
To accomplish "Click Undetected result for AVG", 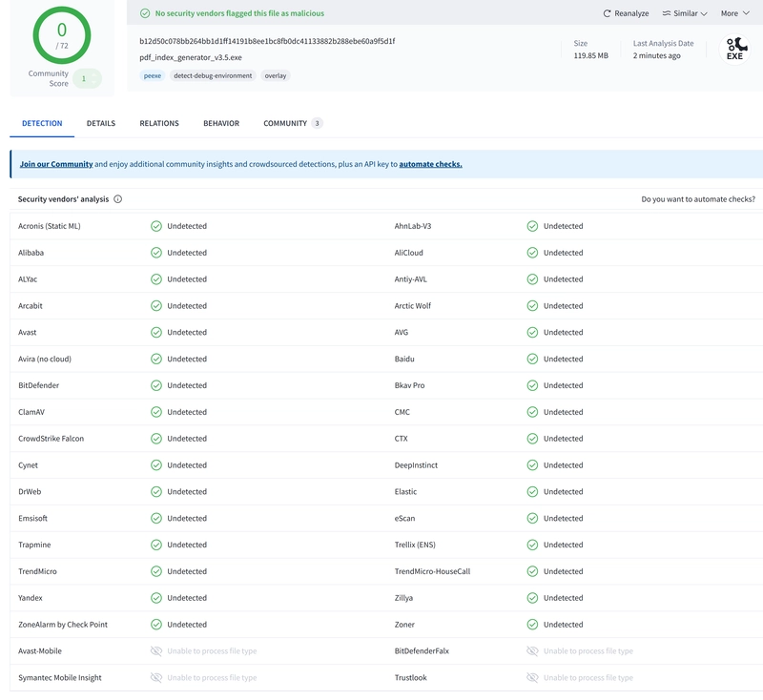I will pyautogui.click(x=563, y=332).
